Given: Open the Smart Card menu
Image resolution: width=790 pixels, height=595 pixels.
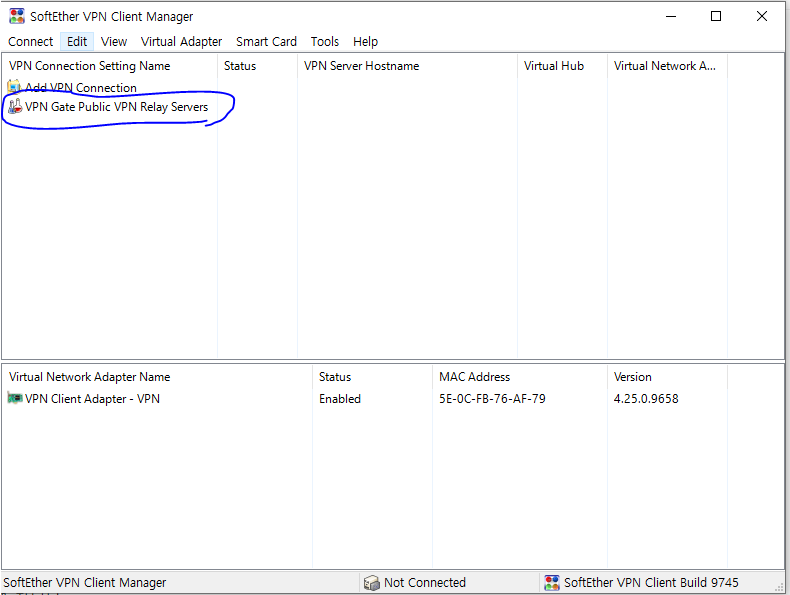Looking at the screenshot, I should (x=266, y=41).
